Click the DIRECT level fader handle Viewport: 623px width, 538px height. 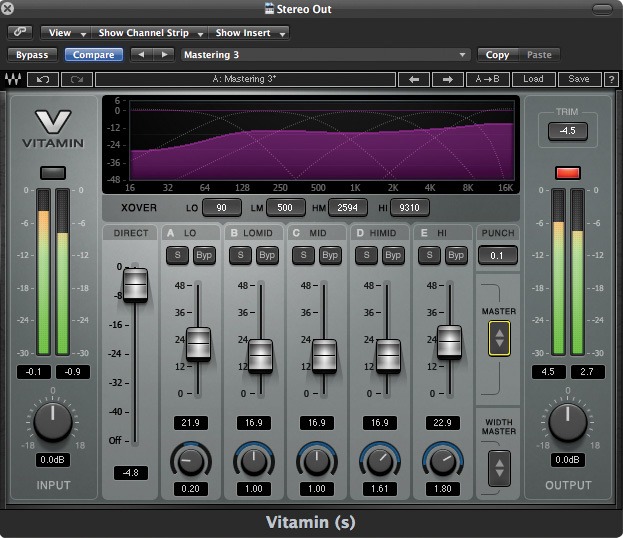[x=135, y=284]
